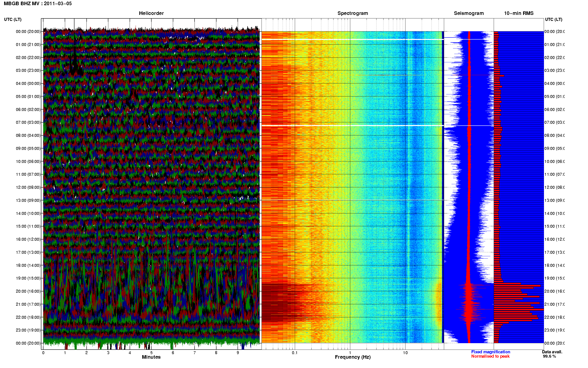
Task: Select the 'Seismogram' panel title
Action: tap(469, 13)
